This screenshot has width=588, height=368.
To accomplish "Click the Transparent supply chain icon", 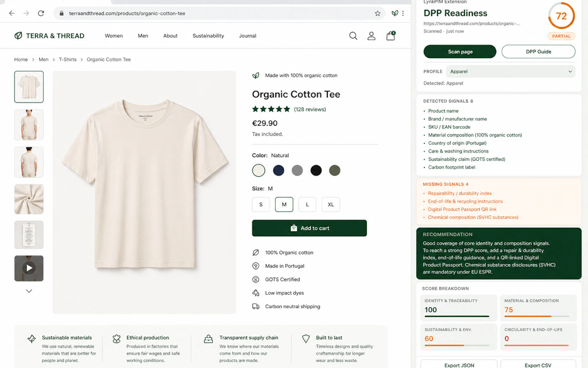I will [x=208, y=339].
